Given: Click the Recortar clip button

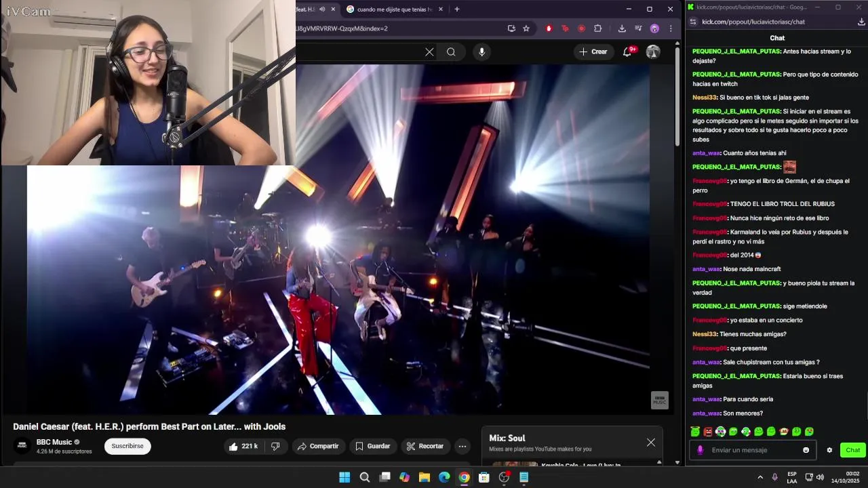Looking at the screenshot, I should [x=425, y=446].
